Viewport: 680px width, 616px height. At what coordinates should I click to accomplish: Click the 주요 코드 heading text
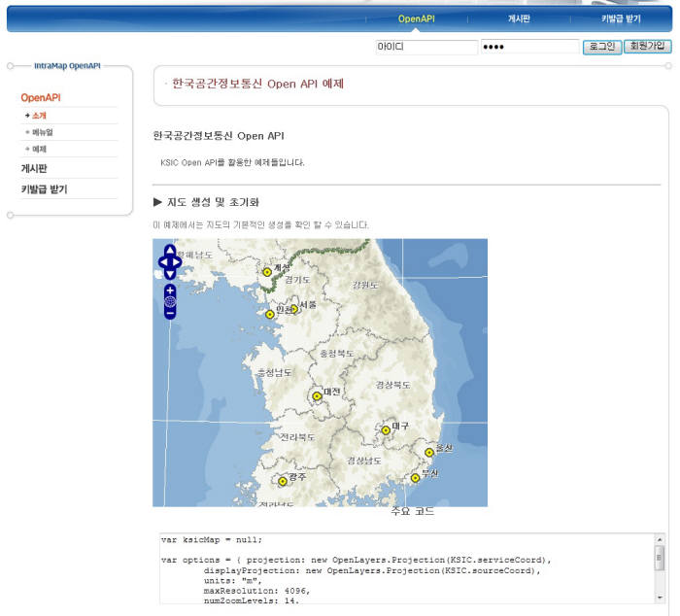point(413,511)
